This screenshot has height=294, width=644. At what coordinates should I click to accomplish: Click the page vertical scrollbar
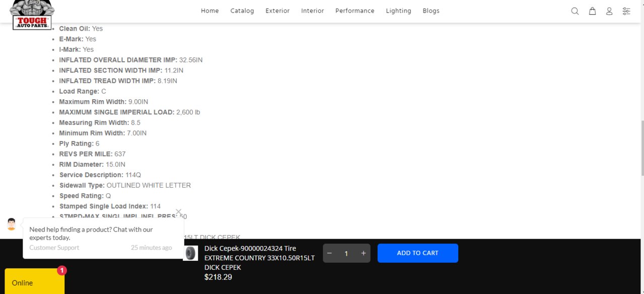tap(642, 148)
